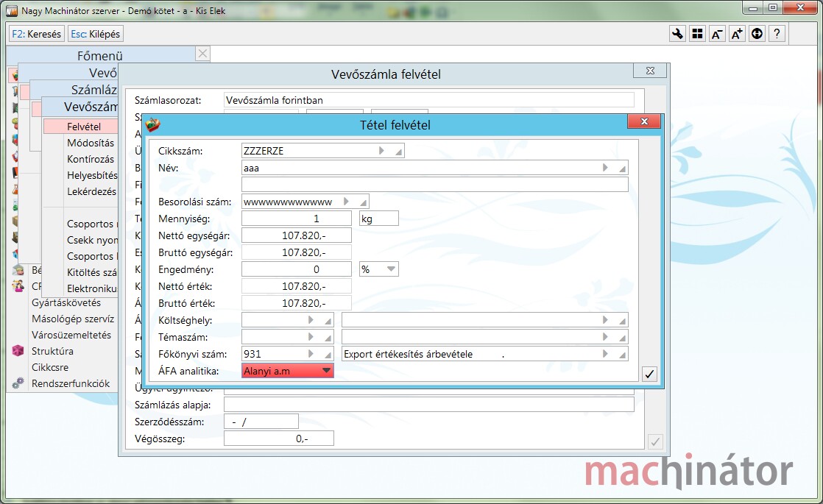The image size is (823, 504).
Task: Select the Módosítás menu item
Action: [x=91, y=143]
